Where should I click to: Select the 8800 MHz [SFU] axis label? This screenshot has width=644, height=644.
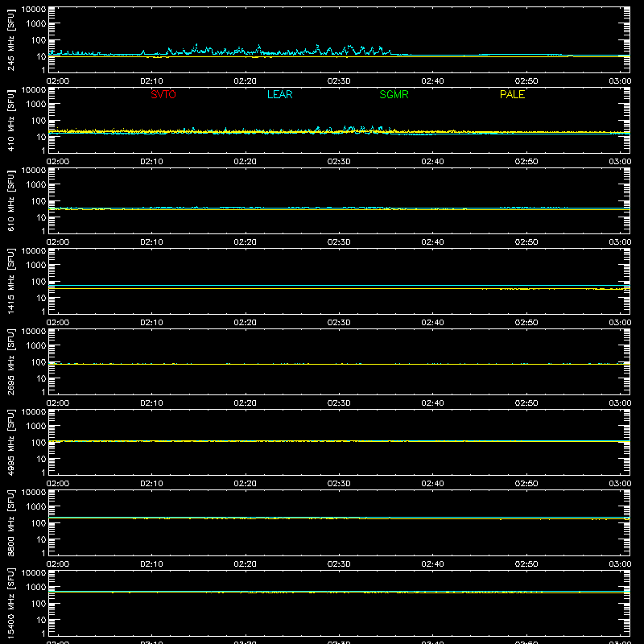pos(11,522)
